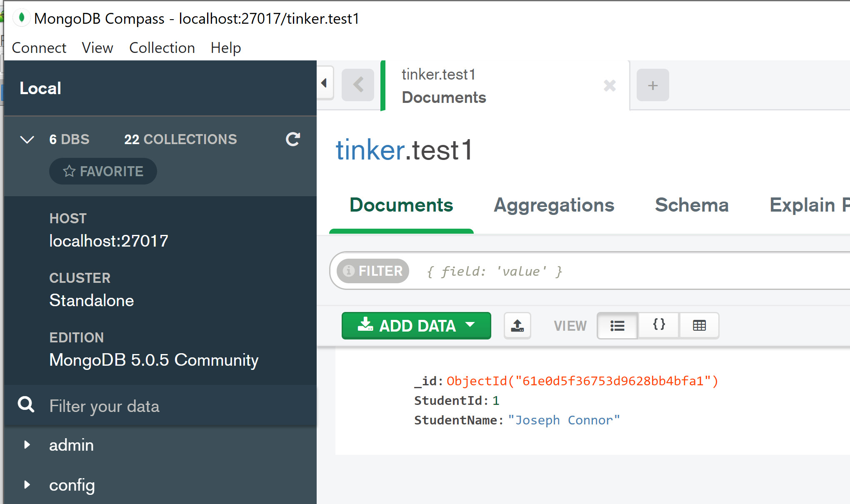The image size is (850, 504).
Task: Switch to JSON view
Action: (659, 325)
